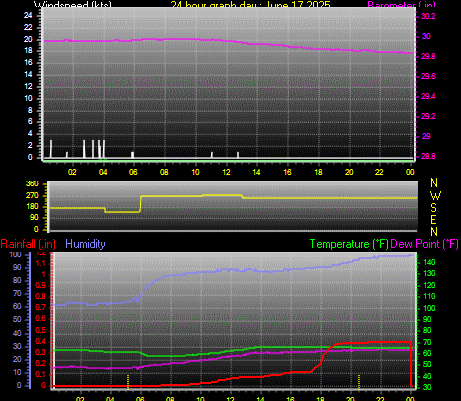Click the E compass letter
The image size is (461, 401).
pos(433,220)
